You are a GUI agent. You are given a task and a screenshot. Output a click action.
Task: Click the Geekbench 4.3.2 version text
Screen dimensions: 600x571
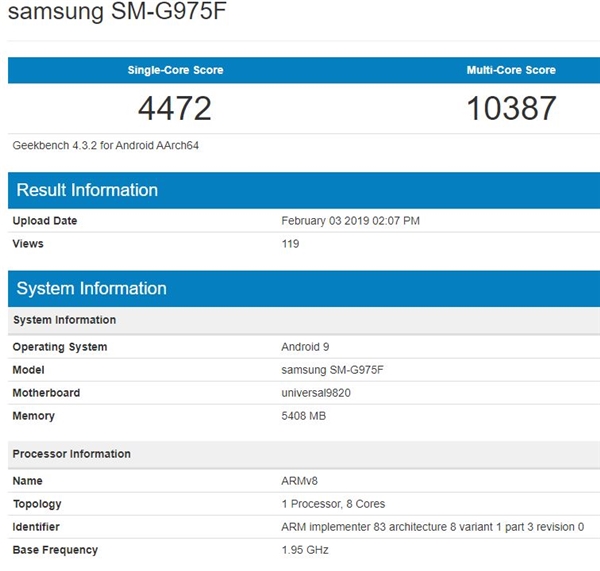tap(106, 145)
